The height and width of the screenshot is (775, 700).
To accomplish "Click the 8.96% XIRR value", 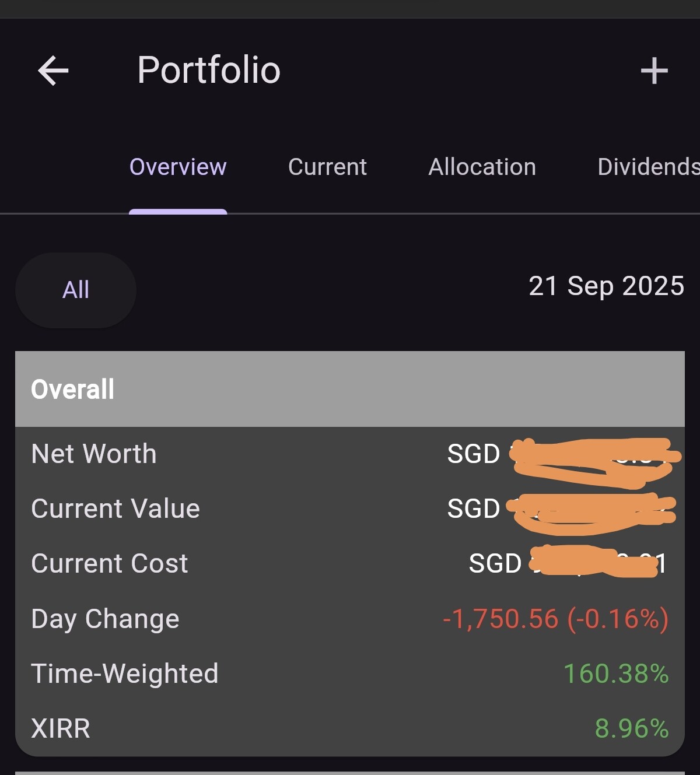I will point(632,728).
